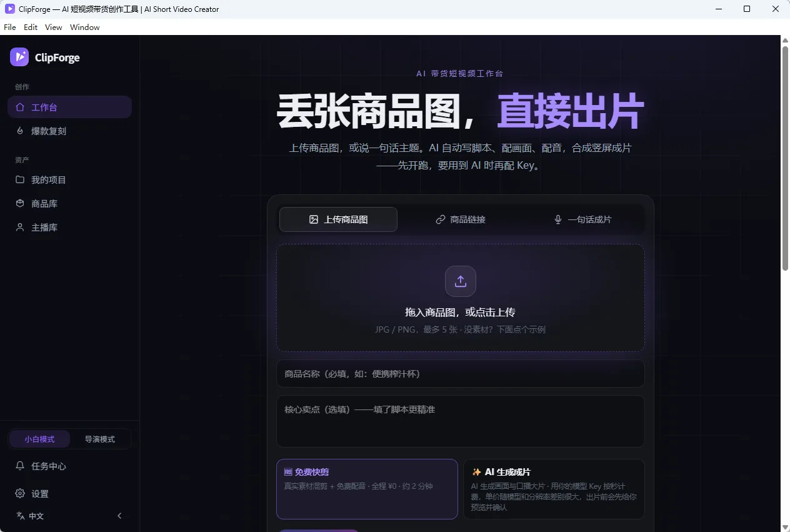
Task: Click the bell icon beside 任务中心
Action: pos(20,466)
